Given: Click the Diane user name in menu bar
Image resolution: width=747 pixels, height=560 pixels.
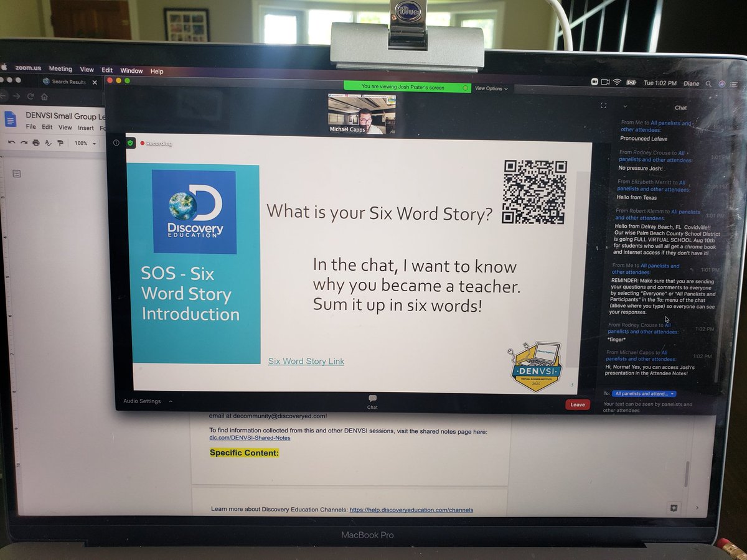Looking at the screenshot, I should (x=692, y=83).
